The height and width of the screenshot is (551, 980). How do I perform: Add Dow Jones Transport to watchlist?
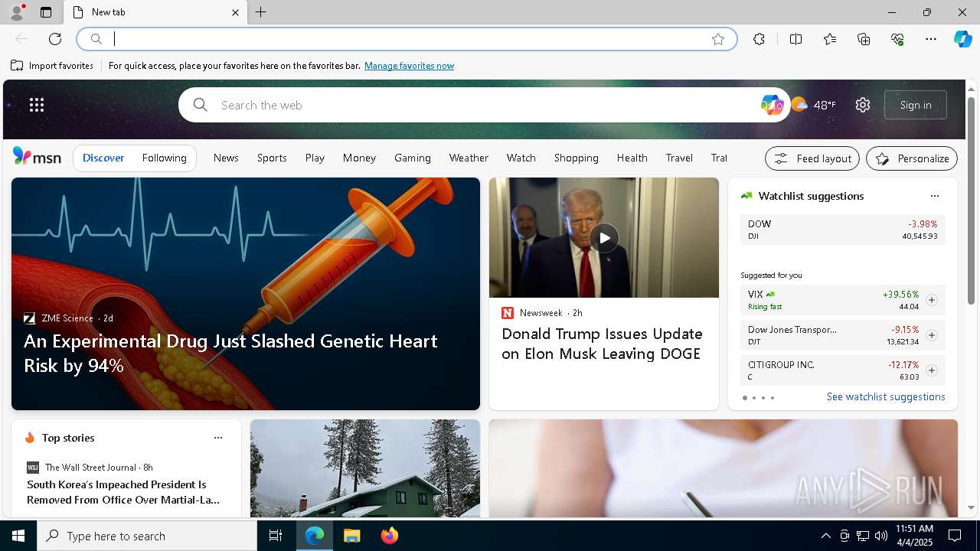point(932,335)
